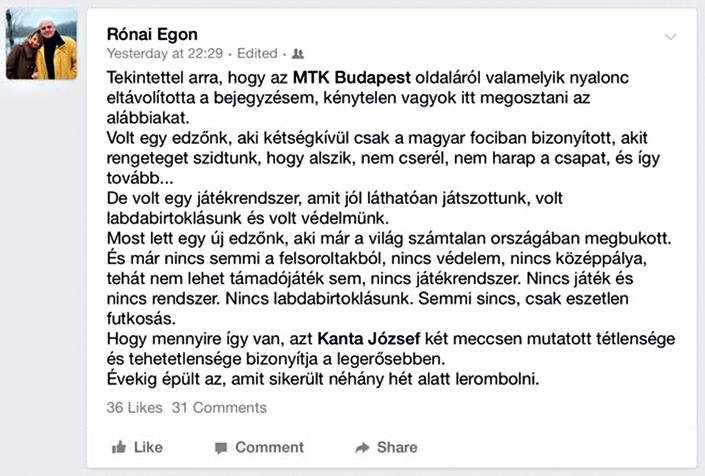Click the friends audience privacy icon
Image resolution: width=705 pixels, height=476 pixels.
click(298, 54)
